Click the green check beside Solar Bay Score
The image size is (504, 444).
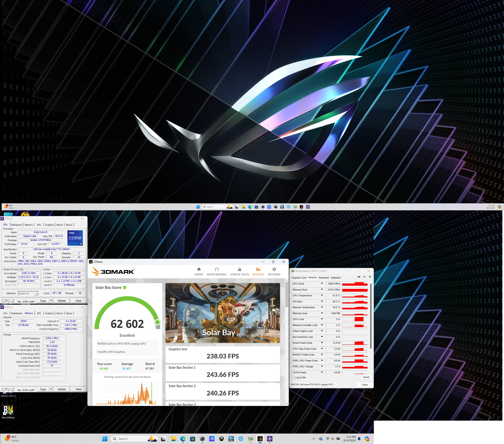point(125,287)
